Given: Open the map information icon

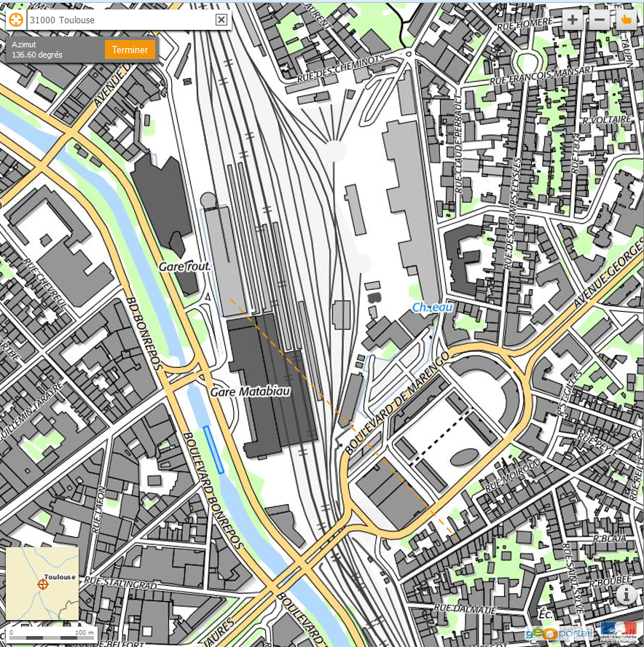Looking at the screenshot, I should point(626,595).
